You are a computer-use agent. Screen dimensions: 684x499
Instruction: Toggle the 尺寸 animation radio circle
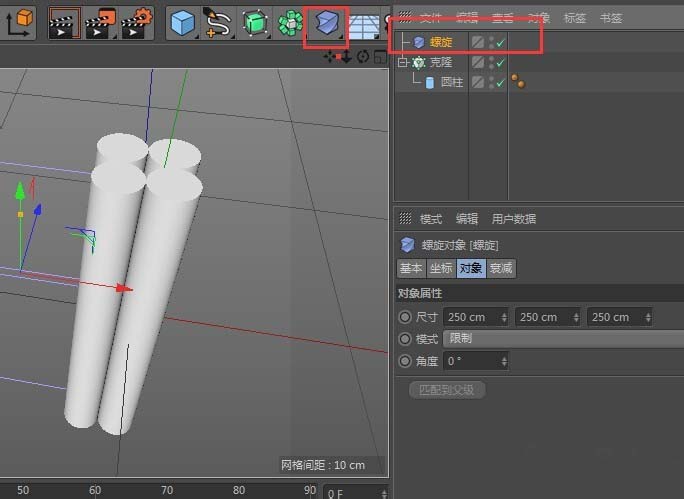pos(405,317)
